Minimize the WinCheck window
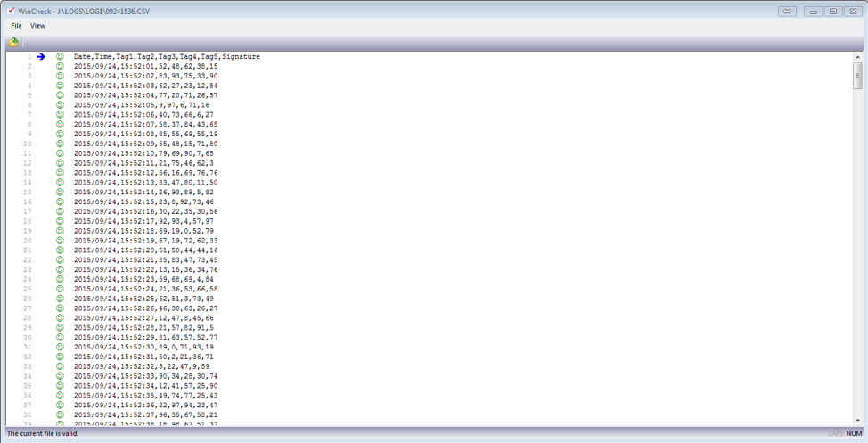Viewport: 868px width, 443px height. coord(813,11)
